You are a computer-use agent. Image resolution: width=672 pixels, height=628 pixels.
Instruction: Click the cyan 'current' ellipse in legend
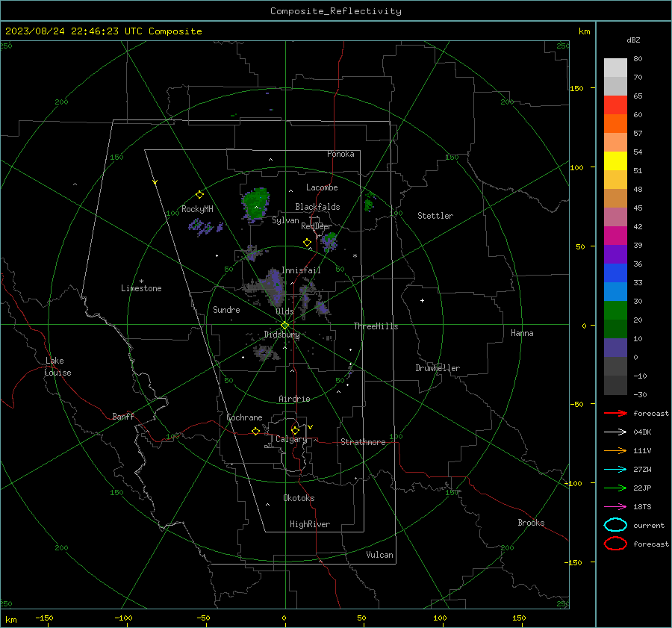(615, 525)
